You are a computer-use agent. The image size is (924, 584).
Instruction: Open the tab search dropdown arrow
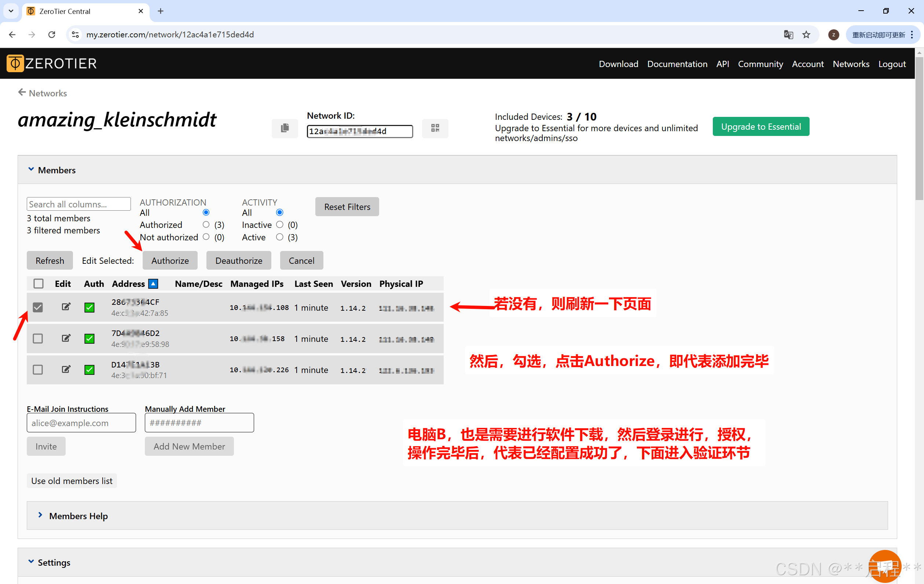11,11
